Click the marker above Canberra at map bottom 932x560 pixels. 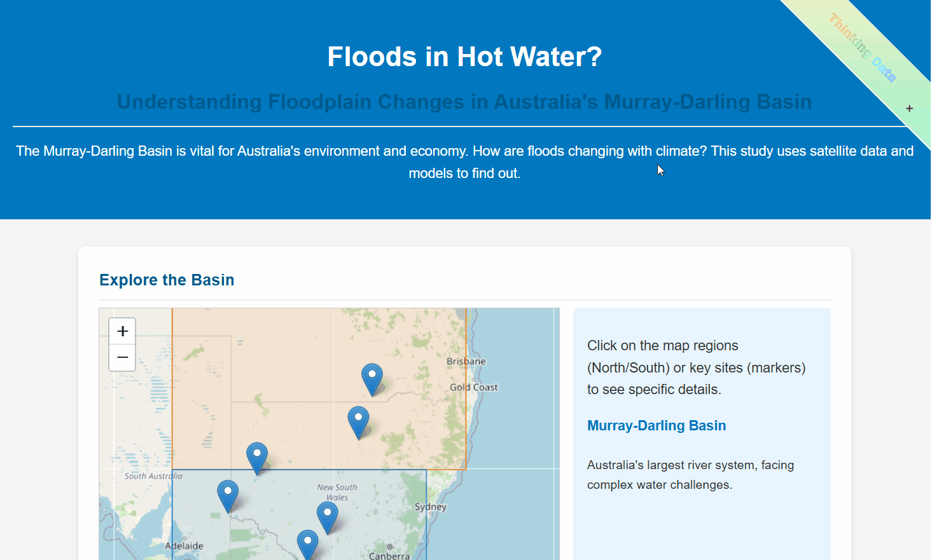(308, 545)
